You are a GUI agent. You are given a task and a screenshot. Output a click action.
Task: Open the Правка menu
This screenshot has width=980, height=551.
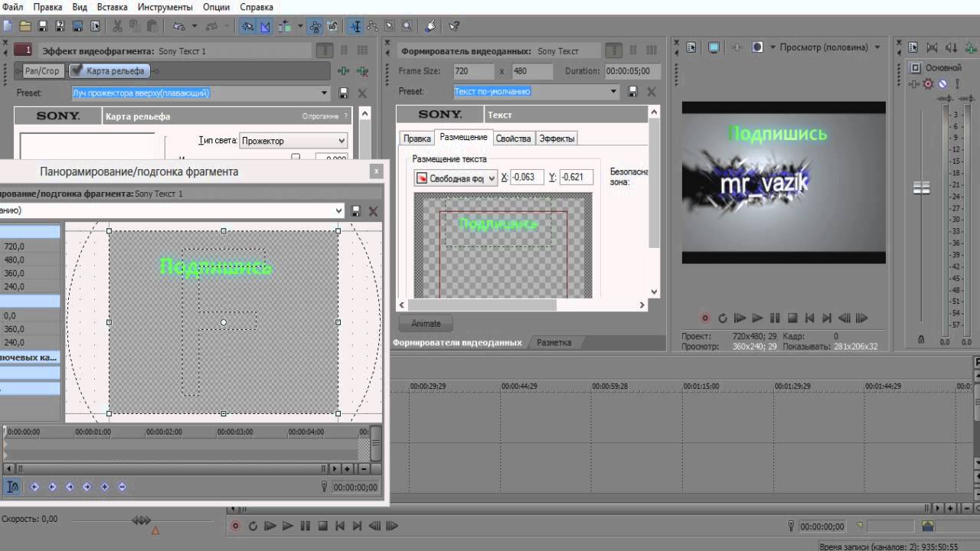(x=47, y=7)
